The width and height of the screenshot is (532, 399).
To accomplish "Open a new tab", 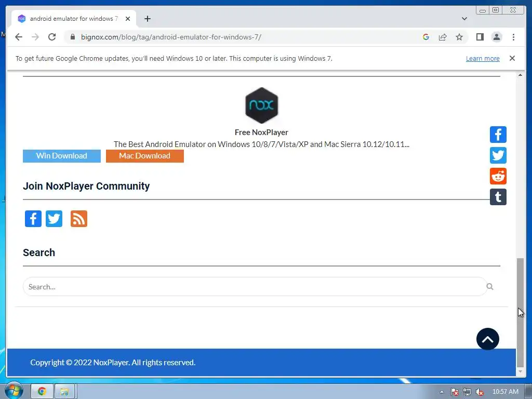I will 147,19.
